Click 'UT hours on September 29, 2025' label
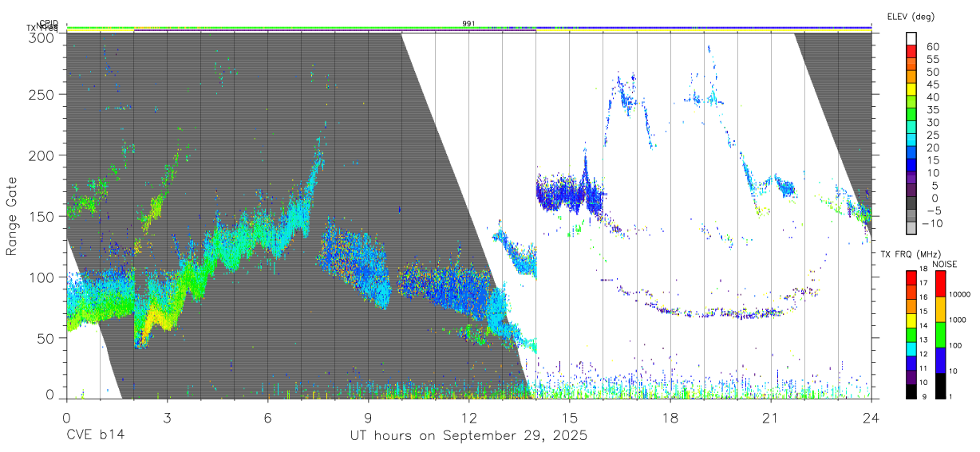Screen dimensions: 980x452 468,436
